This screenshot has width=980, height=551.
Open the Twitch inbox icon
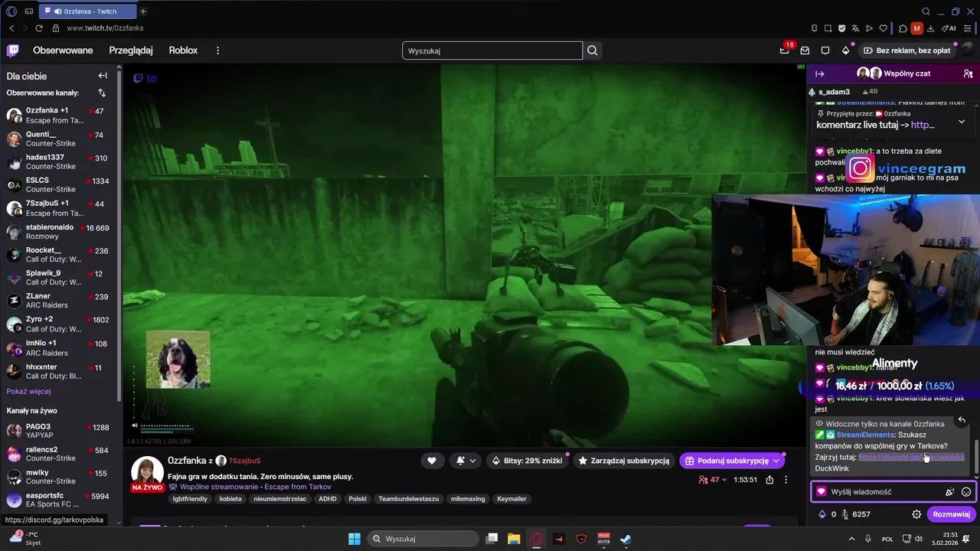click(x=805, y=51)
